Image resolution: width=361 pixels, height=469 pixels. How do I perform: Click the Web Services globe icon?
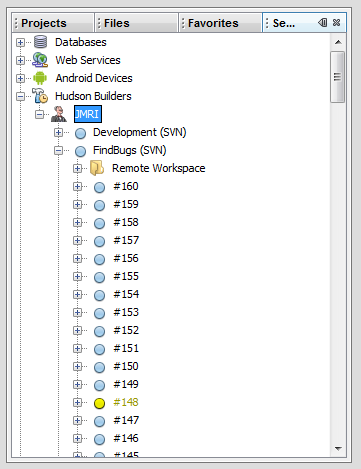click(40, 60)
